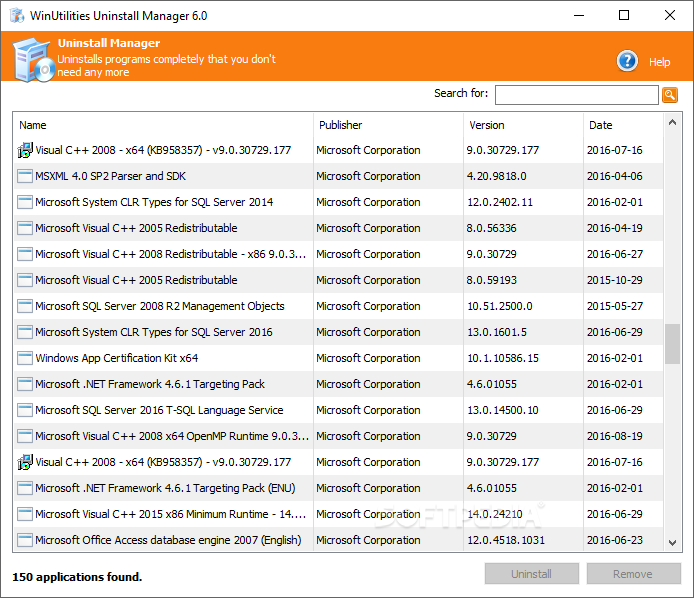
Task: Click the scrollbar down arrow
Action: (672, 543)
